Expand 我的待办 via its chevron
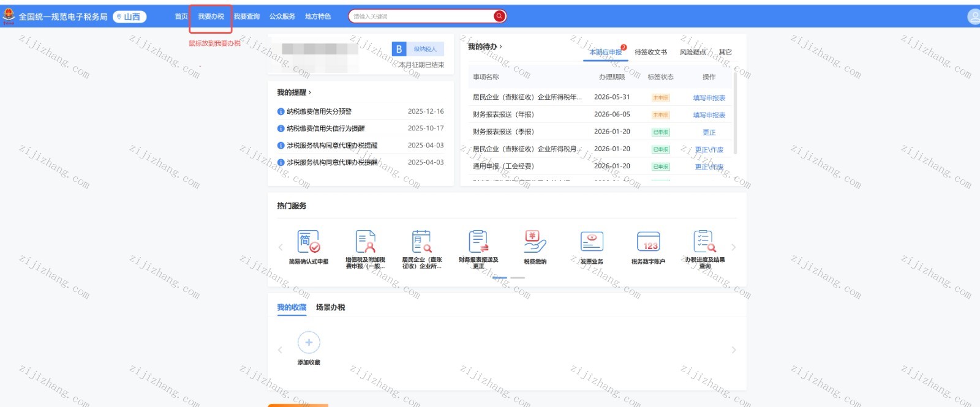 coord(500,47)
